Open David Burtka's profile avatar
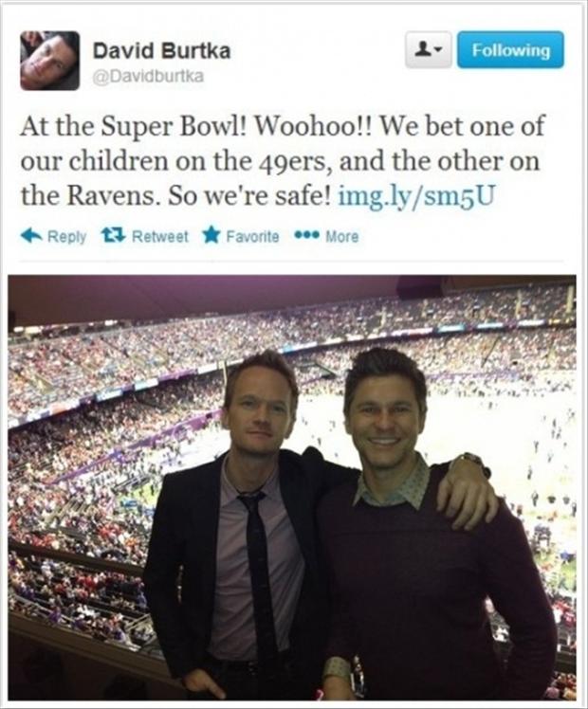Viewport: 588px width, 709px height. pyautogui.click(x=49, y=61)
